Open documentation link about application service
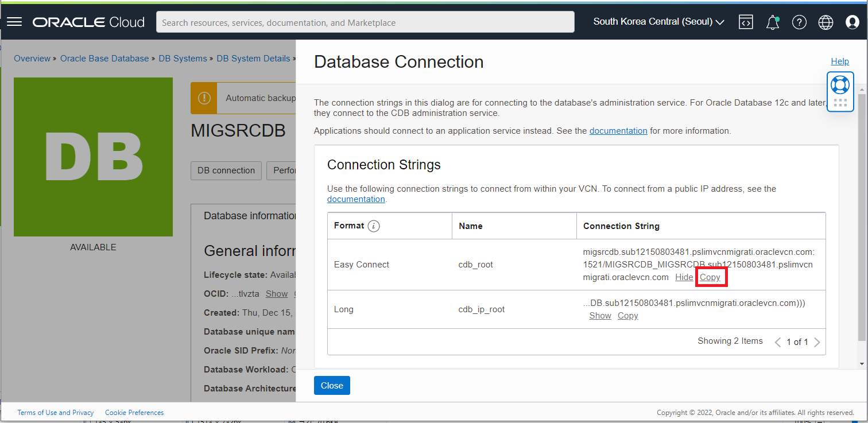The height and width of the screenshot is (423, 868). (618, 131)
